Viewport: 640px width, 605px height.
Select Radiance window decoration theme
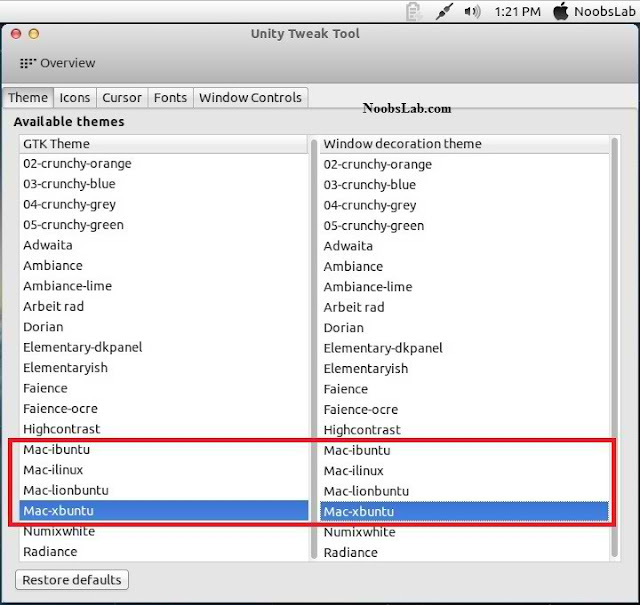pos(464,552)
